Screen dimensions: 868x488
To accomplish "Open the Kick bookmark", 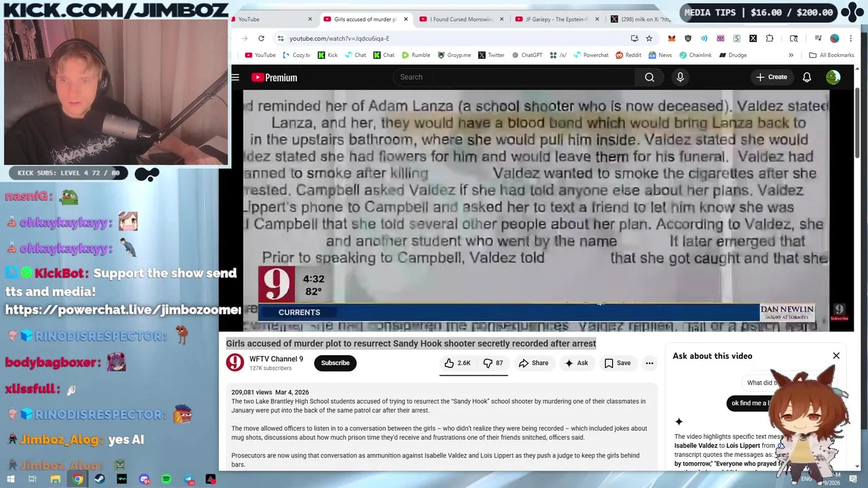I will (x=327, y=55).
